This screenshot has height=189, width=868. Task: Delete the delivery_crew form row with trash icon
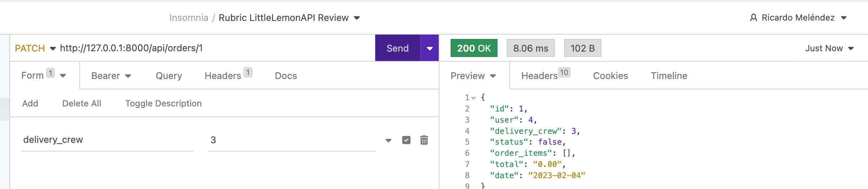coord(424,140)
